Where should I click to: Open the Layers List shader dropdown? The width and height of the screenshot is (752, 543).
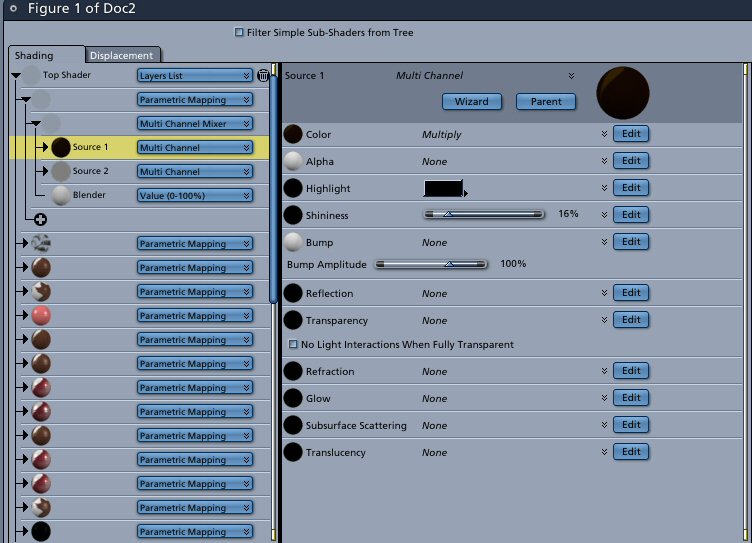coord(194,75)
